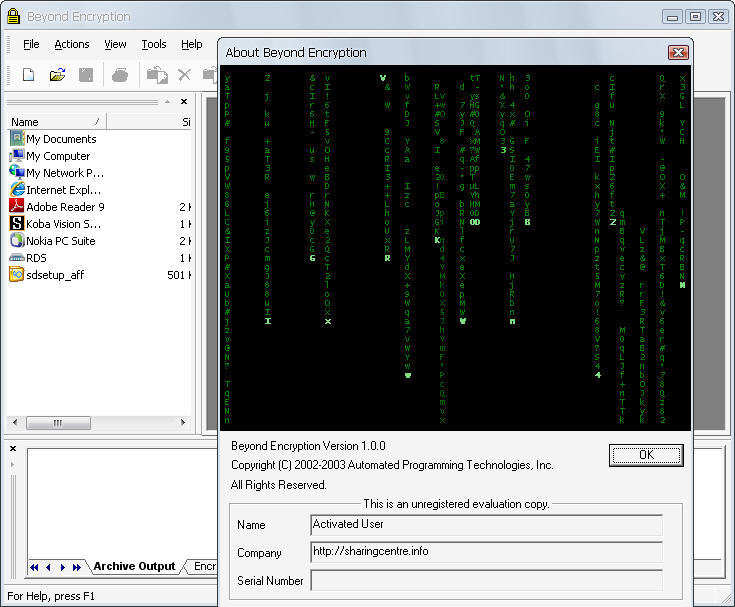Select the sdsetup_aff file icon

17,274
